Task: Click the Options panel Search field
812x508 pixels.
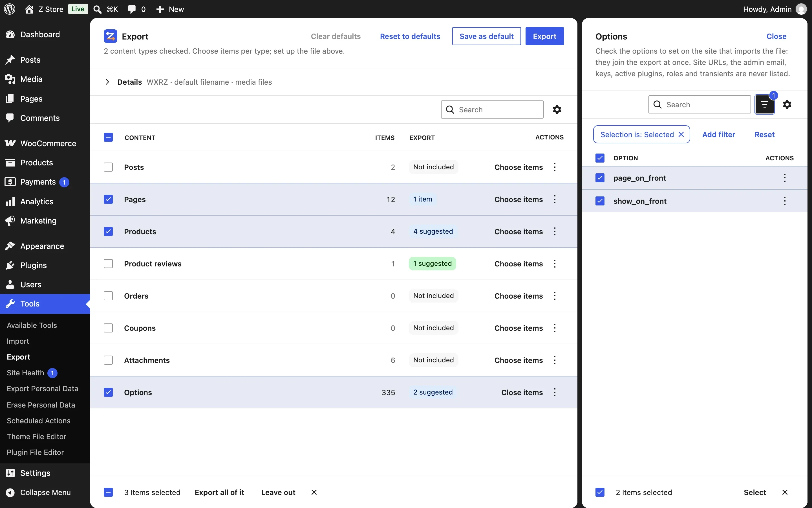Action: tap(700, 104)
